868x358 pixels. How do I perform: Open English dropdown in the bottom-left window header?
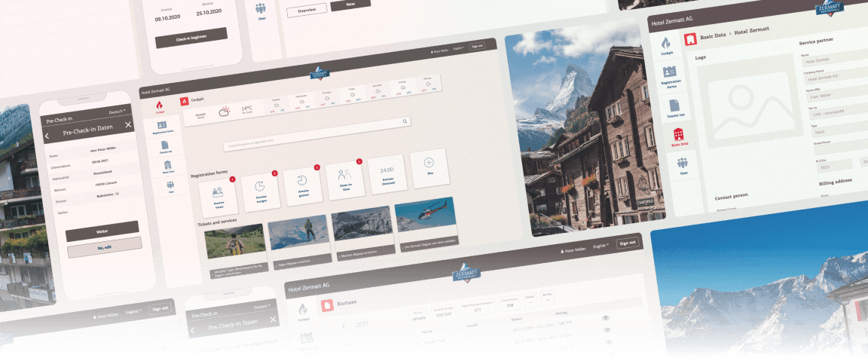pos(133,311)
